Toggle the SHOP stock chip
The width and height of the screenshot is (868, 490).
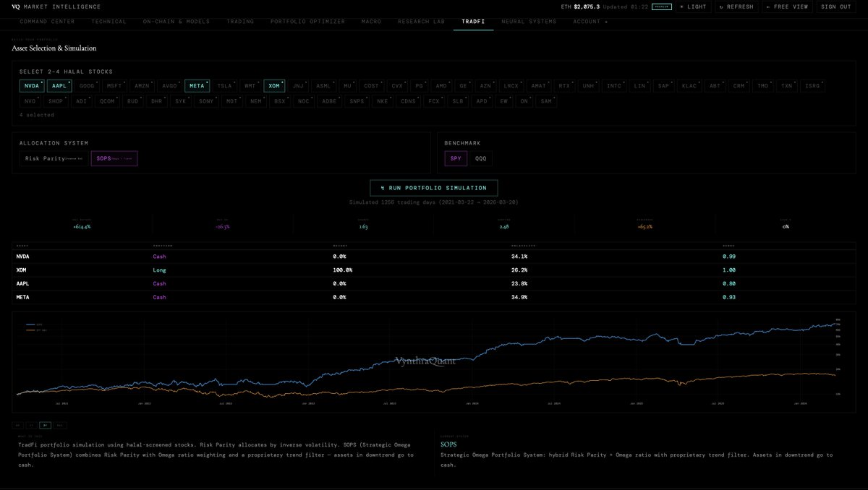[x=56, y=101]
